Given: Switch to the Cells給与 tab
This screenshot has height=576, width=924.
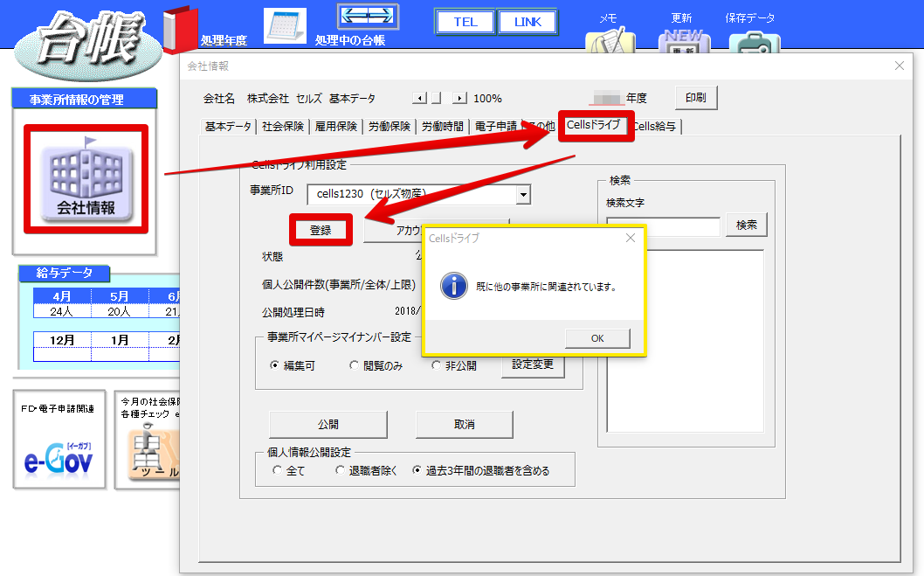Looking at the screenshot, I should coord(655,126).
